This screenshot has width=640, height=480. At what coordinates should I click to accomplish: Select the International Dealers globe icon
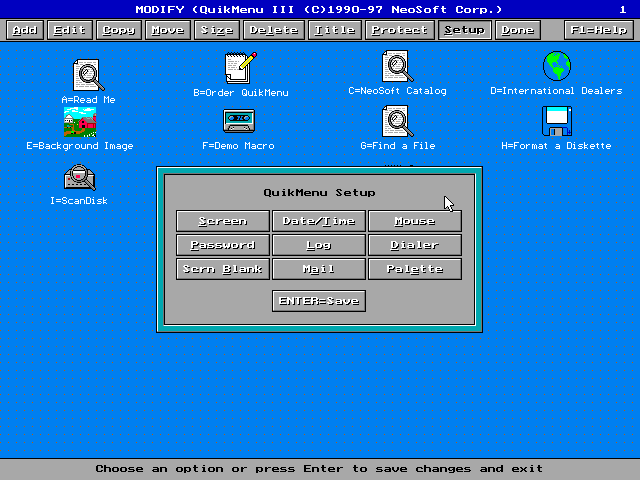(x=557, y=66)
